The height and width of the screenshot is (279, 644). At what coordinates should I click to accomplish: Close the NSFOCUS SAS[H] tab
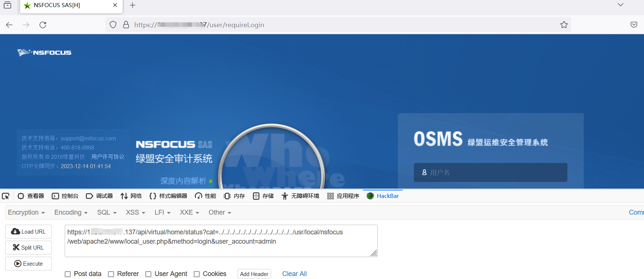(115, 5)
